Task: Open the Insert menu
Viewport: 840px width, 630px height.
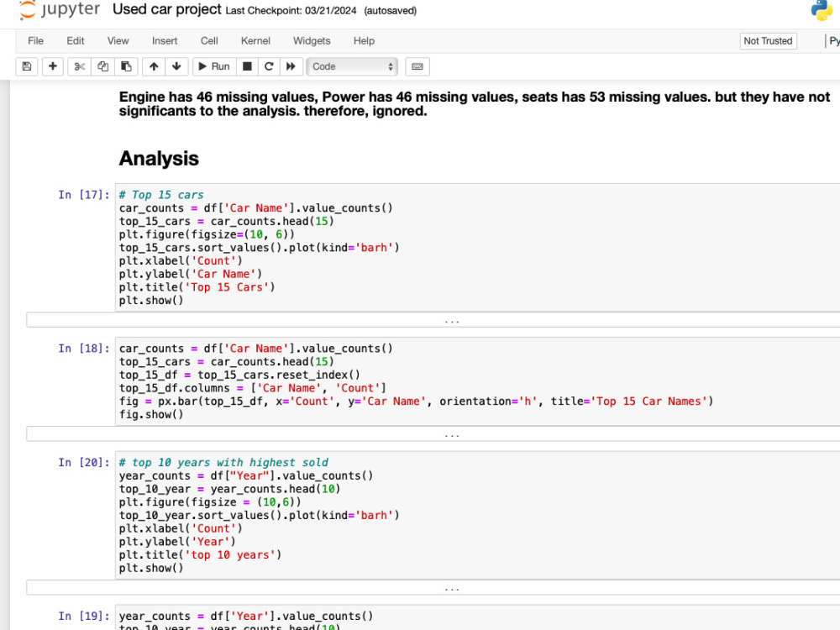Action: pyautogui.click(x=165, y=40)
